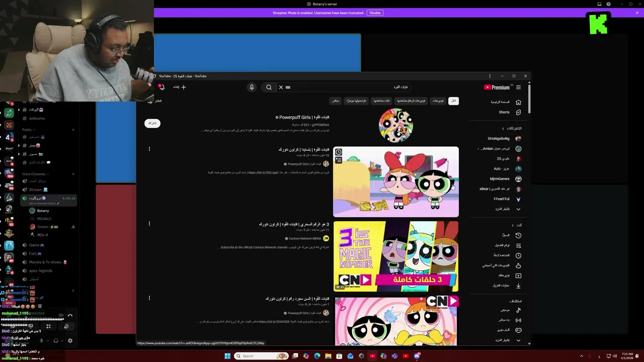
Task: Open Downloads in YouTube sidebar
Action: 507,285
